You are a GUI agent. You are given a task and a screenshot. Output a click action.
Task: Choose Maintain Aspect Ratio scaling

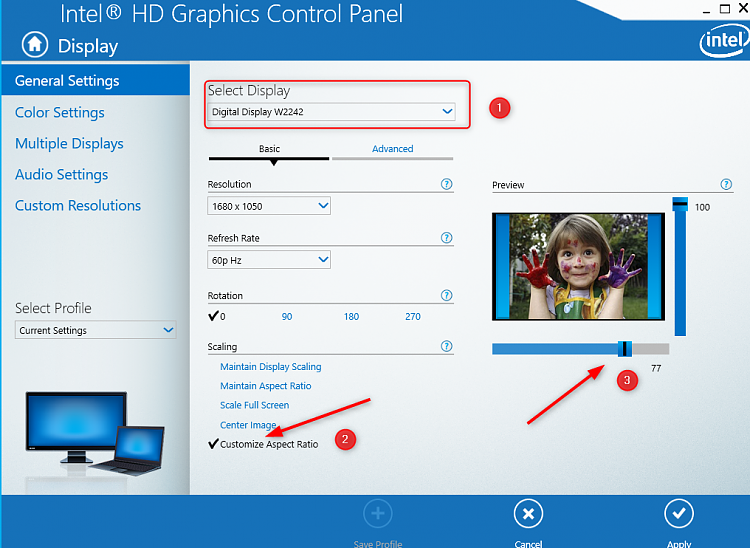pyautogui.click(x=265, y=386)
